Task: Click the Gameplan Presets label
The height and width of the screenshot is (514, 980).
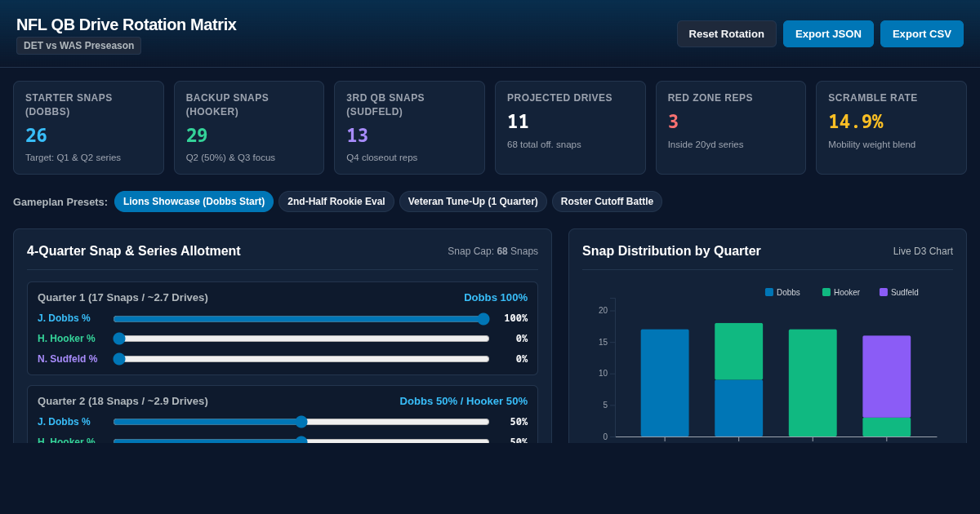Action: [x=60, y=202]
